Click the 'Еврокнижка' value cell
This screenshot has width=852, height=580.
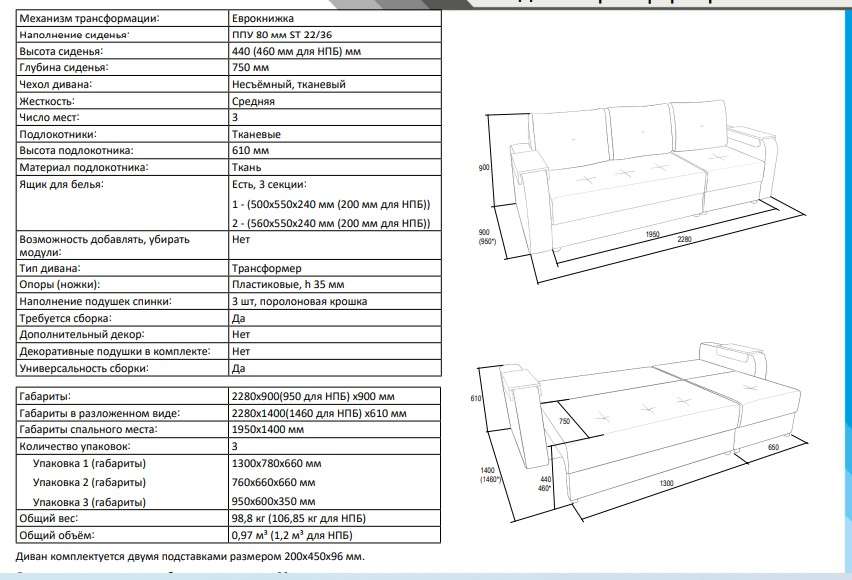click(x=259, y=19)
